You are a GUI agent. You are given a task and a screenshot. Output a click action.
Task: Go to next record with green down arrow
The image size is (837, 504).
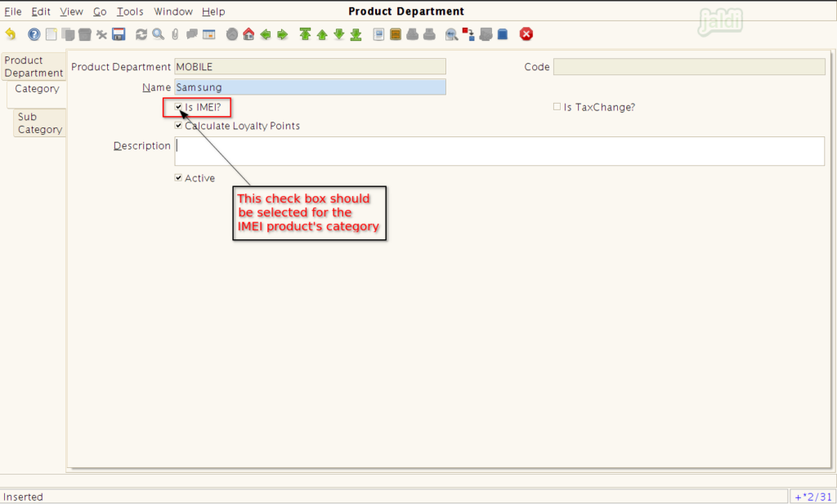click(339, 34)
